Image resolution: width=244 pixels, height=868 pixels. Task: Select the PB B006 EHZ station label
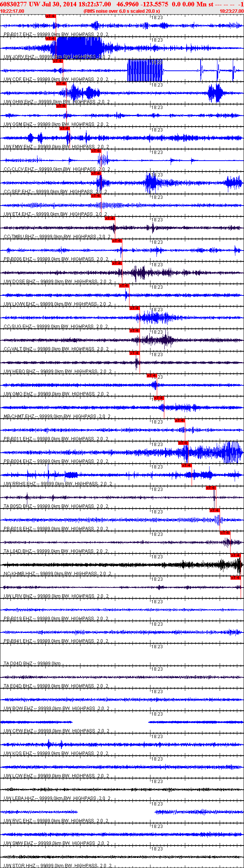pos(18,259)
